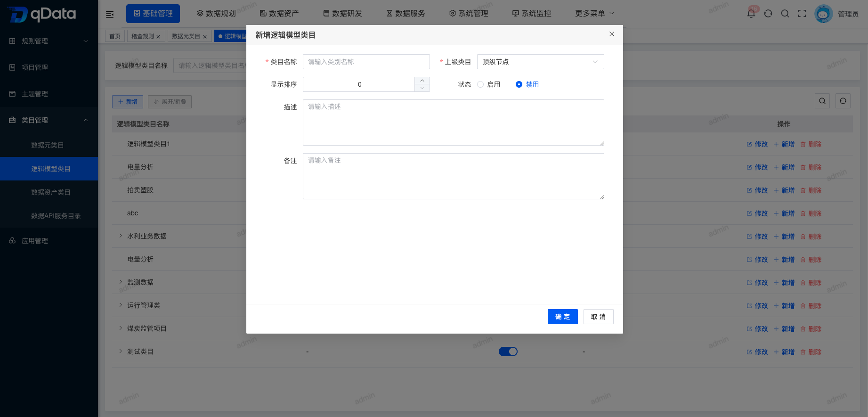Click the refresh icon in top header
Image resolution: width=868 pixels, height=417 pixels.
tap(768, 14)
